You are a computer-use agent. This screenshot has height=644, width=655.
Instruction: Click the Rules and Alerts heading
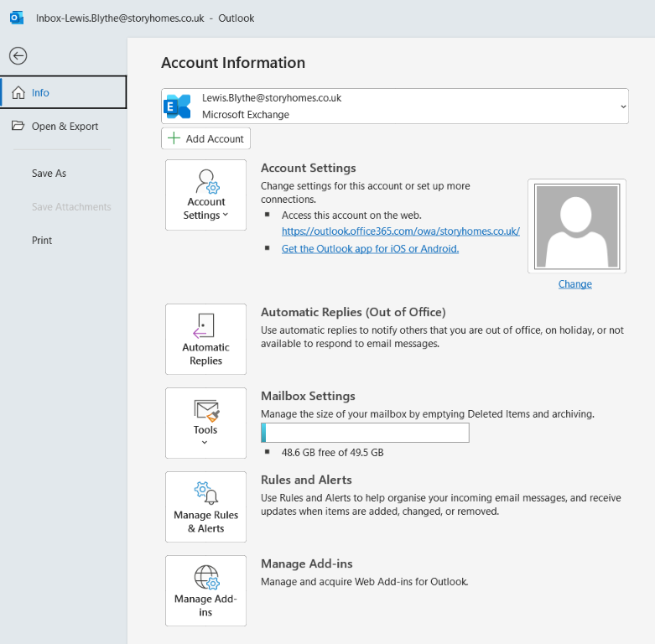click(x=306, y=480)
